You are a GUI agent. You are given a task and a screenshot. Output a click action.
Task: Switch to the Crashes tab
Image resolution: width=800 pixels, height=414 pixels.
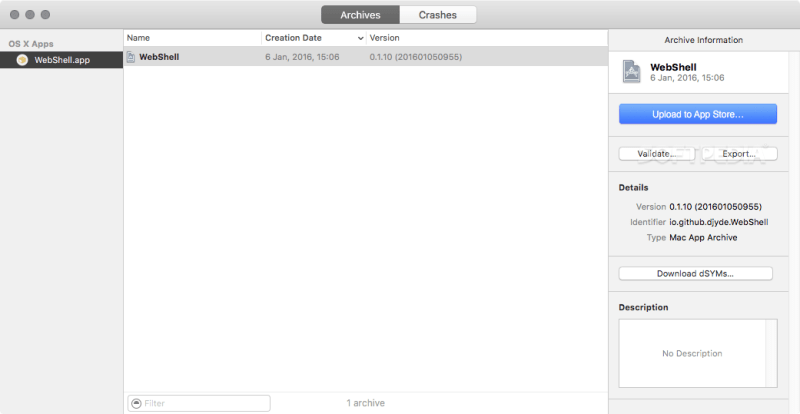point(438,15)
